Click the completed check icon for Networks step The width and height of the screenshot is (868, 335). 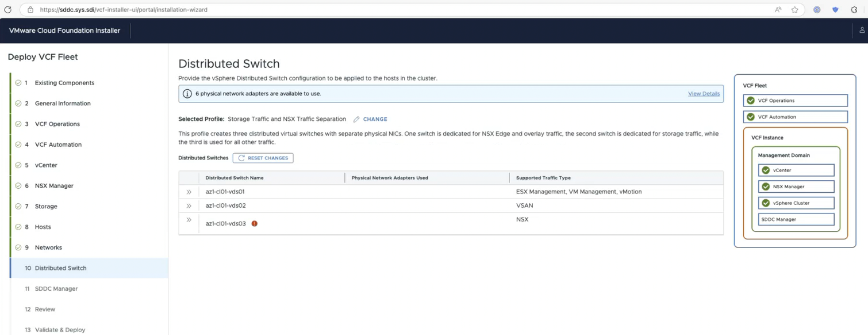click(18, 248)
